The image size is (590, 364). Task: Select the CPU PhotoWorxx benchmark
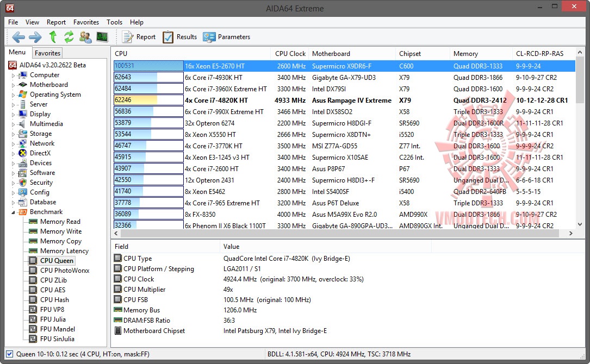tap(65, 271)
